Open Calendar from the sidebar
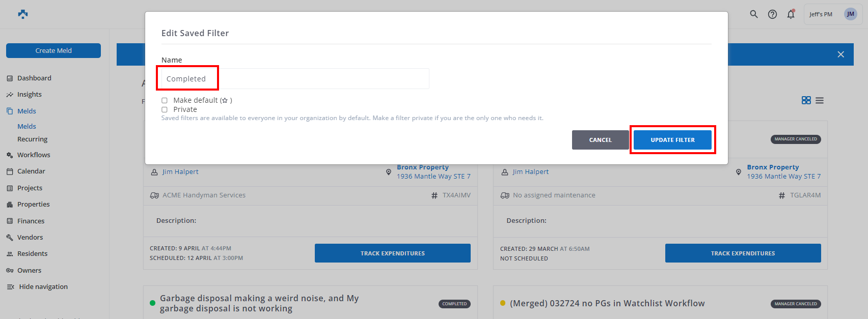This screenshot has height=319, width=868. pos(31,171)
